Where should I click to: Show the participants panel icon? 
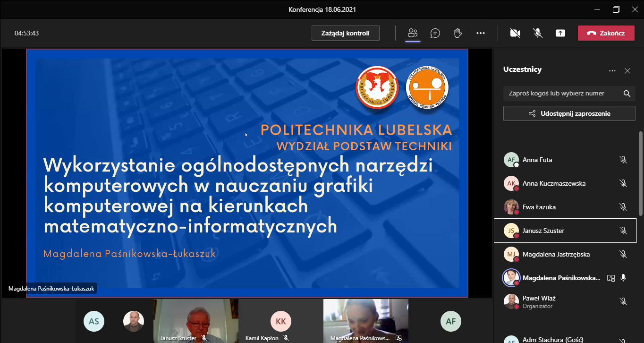(413, 33)
